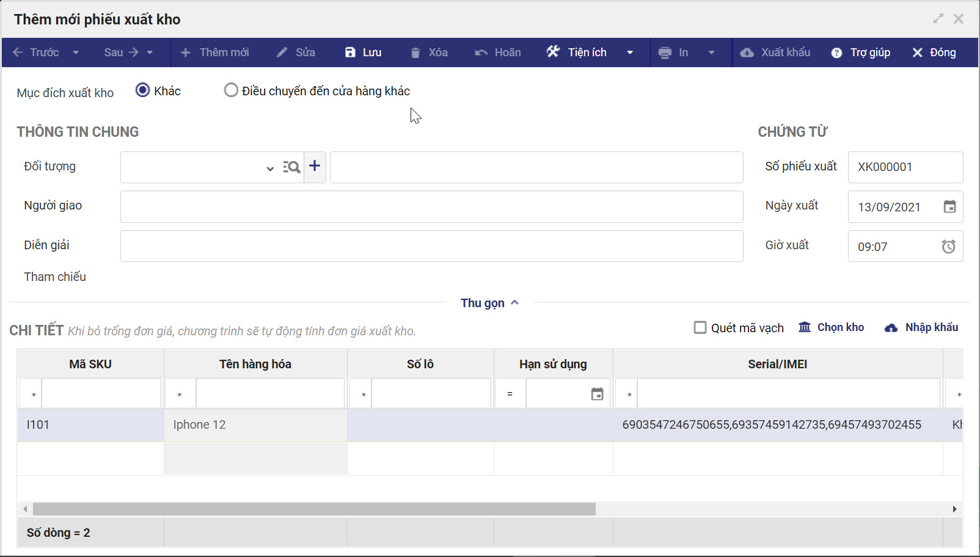This screenshot has height=557, width=980.
Task: Save the slip with the Lưu disk icon
Action: [350, 53]
